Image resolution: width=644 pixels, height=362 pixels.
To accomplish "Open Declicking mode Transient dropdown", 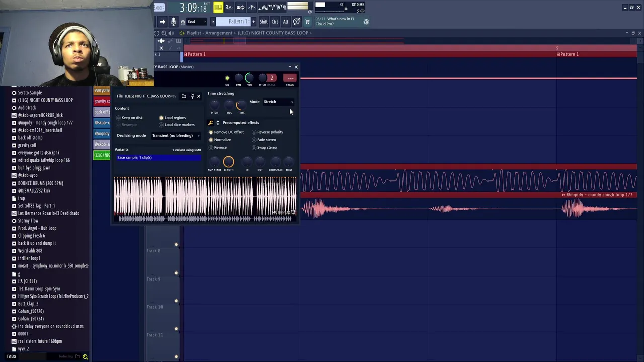I will [176, 135].
